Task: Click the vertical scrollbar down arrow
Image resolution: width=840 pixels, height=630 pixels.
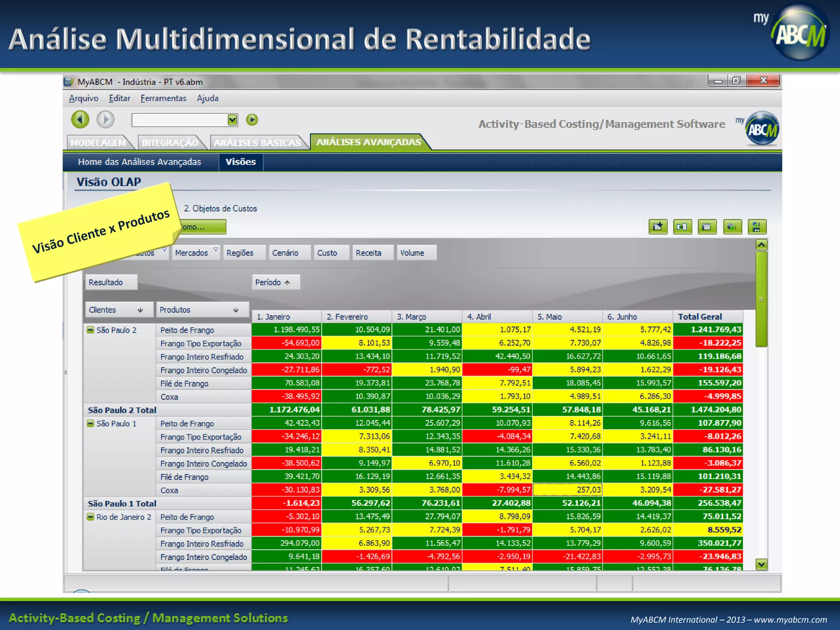Action: pyautogui.click(x=761, y=564)
